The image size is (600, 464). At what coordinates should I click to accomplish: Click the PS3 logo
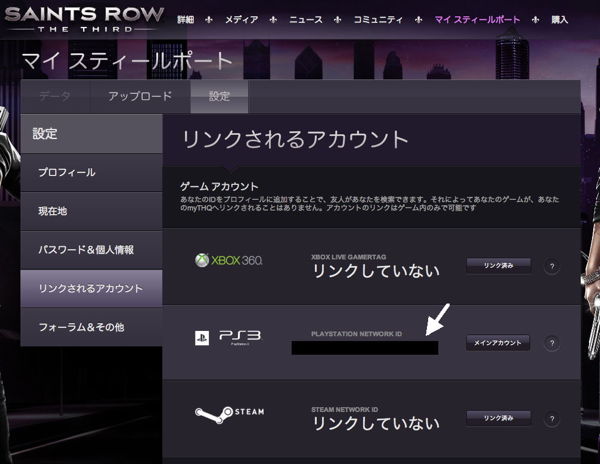(x=228, y=338)
